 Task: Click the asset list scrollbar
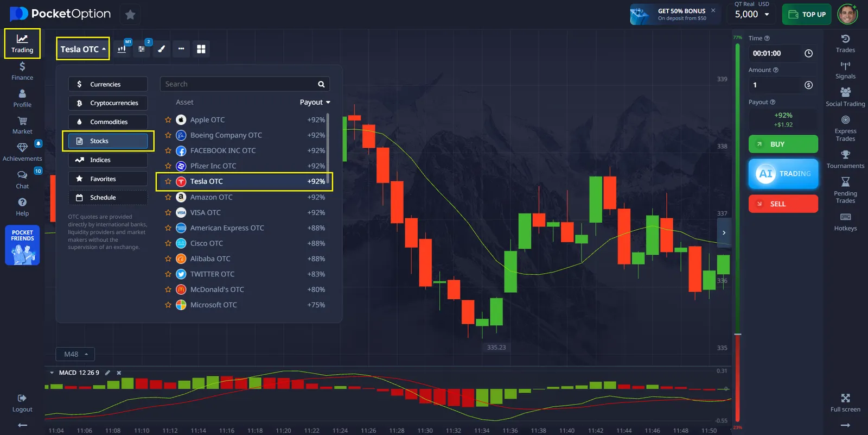[x=328, y=141]
